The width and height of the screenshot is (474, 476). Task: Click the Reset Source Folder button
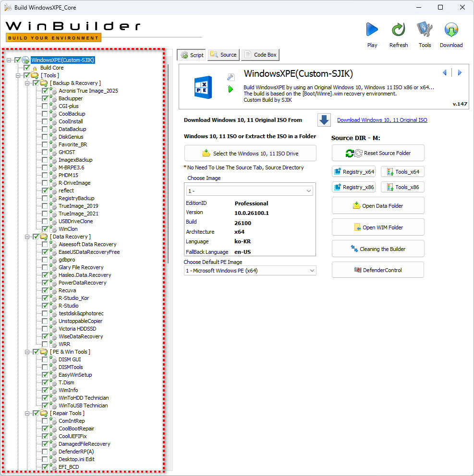pos(378,153)
